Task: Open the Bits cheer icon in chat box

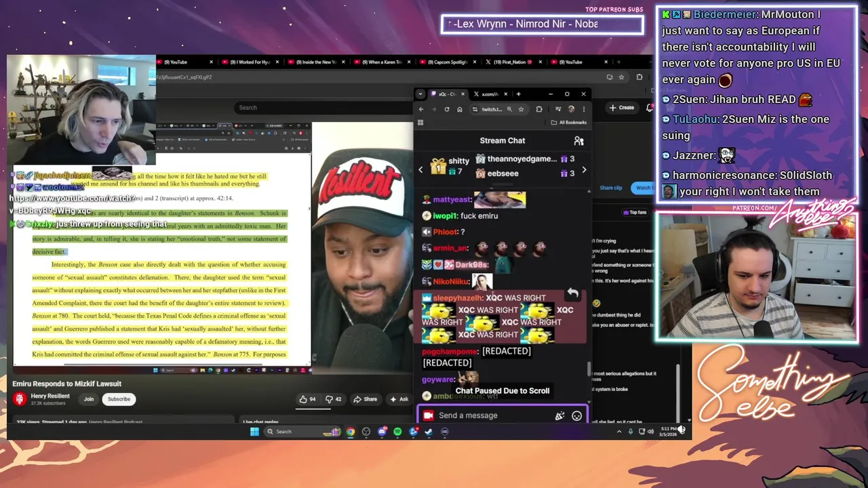Action: [x=559, y=415]
